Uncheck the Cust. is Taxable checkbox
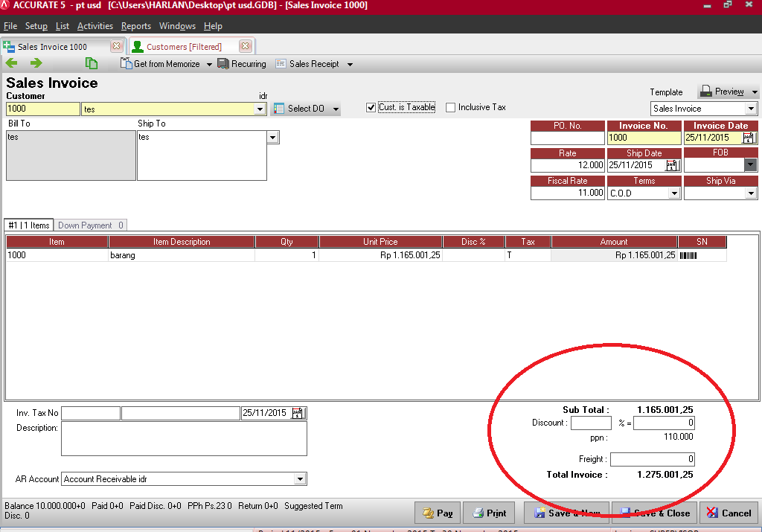The width and height of the screenshot is (762, 532). point(371,107)
